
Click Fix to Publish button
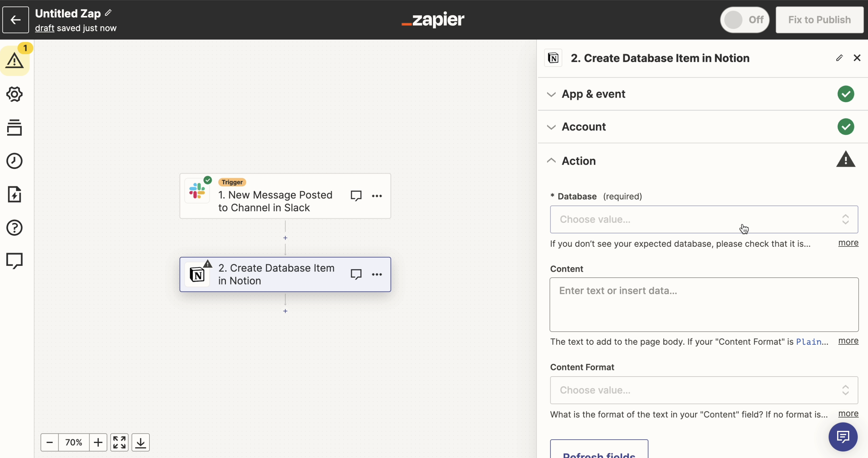(819, 20)
